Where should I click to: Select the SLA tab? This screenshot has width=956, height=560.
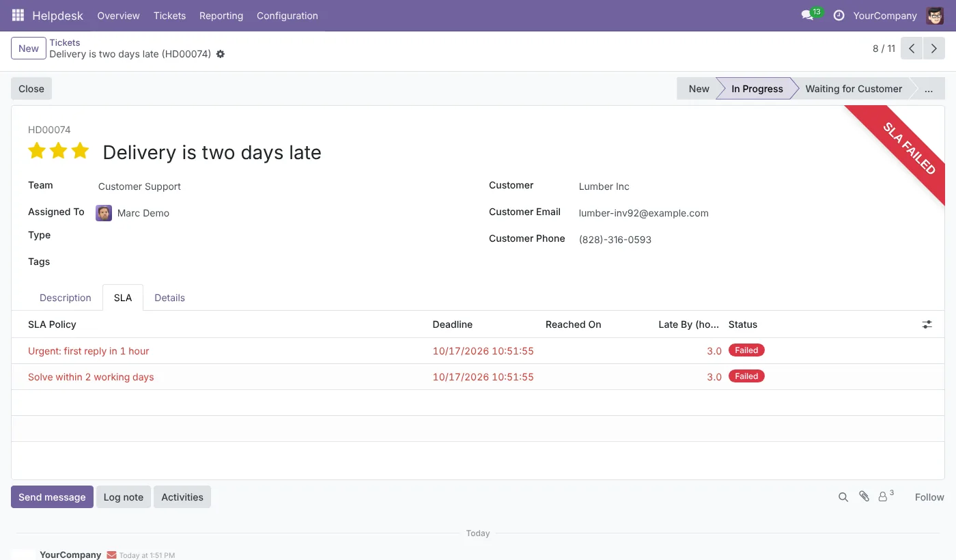coord(123,298)
